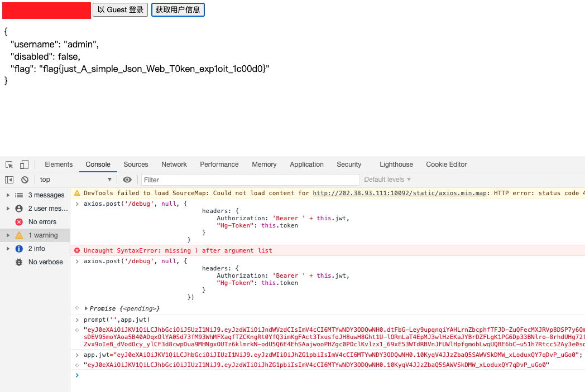Click the console Filter input field

(x=250, y=180)
